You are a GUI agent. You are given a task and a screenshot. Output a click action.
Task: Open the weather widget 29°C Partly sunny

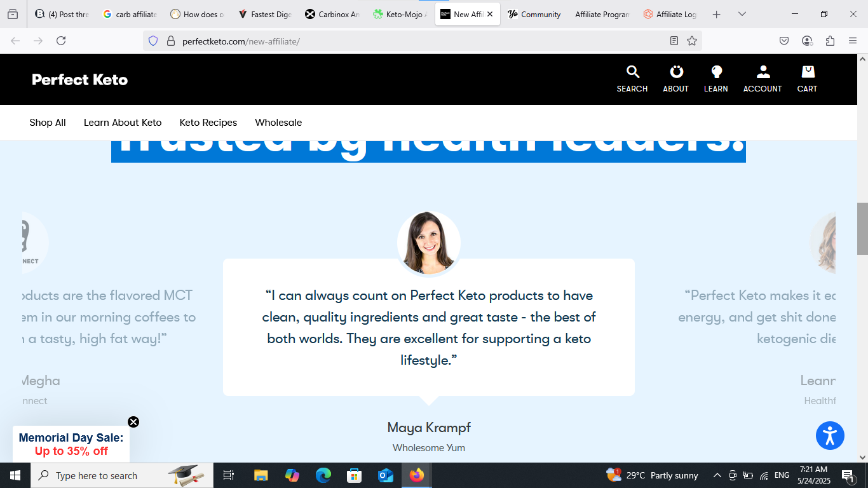click(x=653, y=475)
